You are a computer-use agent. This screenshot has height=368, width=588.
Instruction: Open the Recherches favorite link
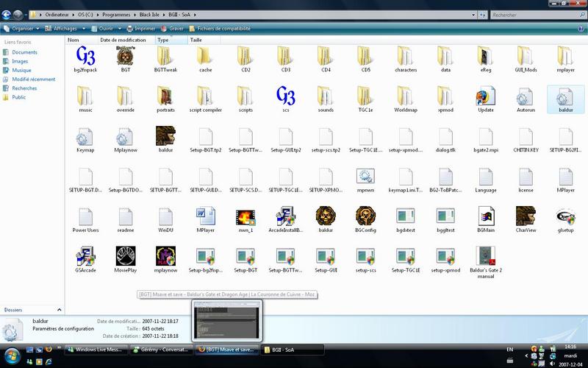pos(24,88)
